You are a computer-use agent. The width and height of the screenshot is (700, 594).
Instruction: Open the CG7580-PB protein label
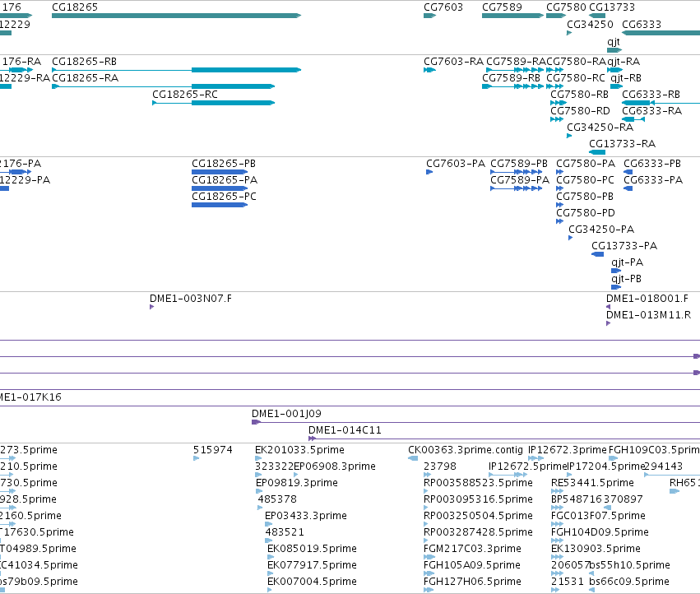point(585,197)
